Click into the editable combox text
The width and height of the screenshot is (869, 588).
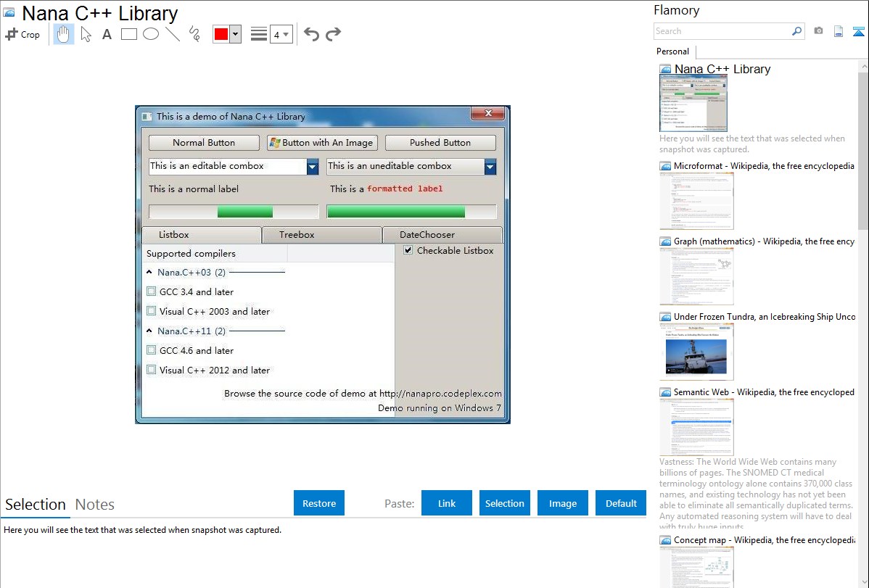click(227, 166)
